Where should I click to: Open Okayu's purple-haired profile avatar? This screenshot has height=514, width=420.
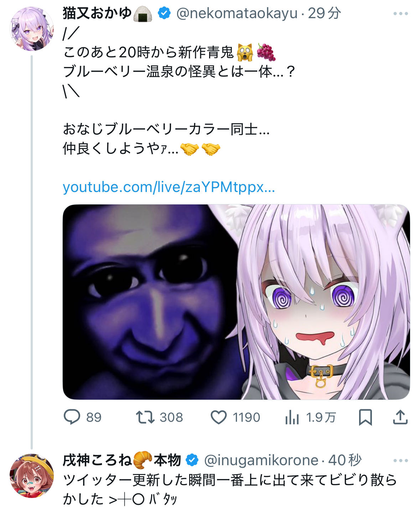pyautogui.click(x=32, y=29)
